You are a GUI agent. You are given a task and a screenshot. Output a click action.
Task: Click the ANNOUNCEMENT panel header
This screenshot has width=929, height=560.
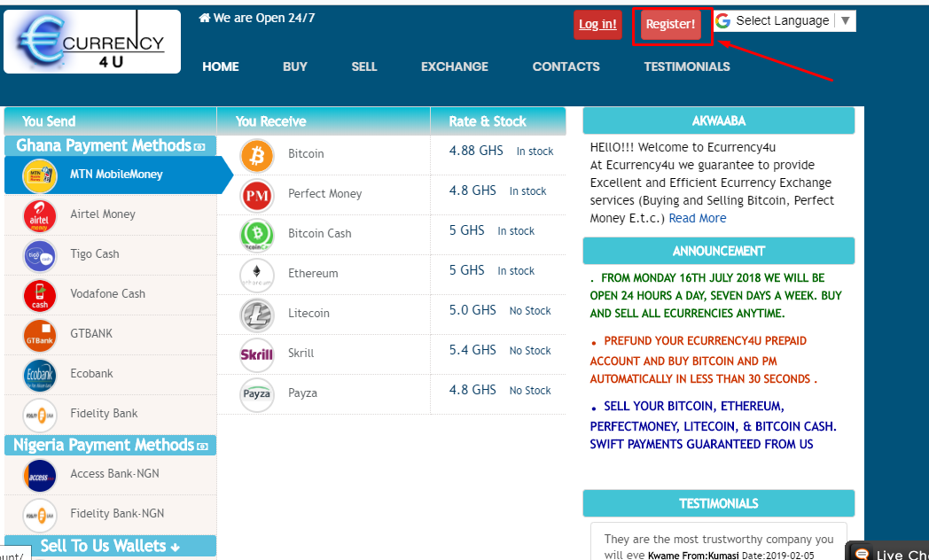(719, 251)
